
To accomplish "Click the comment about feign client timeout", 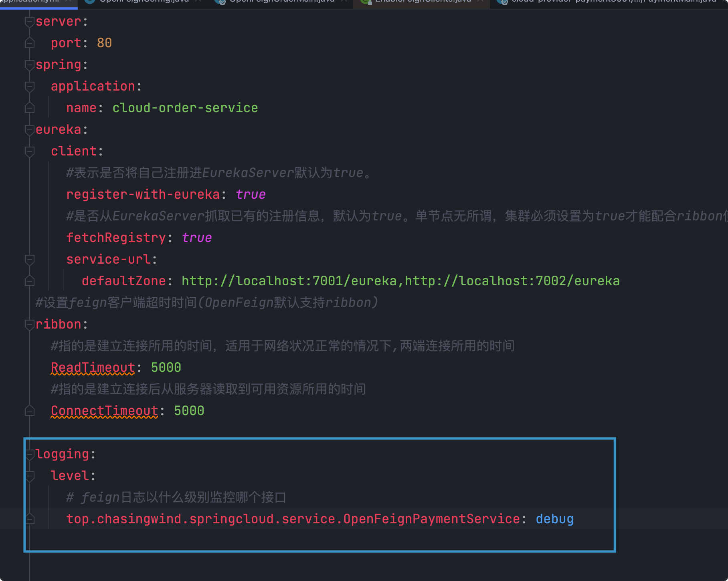I will 207,303.
